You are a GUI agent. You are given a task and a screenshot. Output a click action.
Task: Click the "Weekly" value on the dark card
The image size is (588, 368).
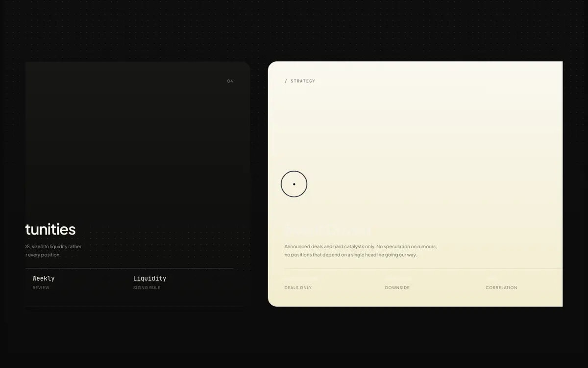pos(44,278)
